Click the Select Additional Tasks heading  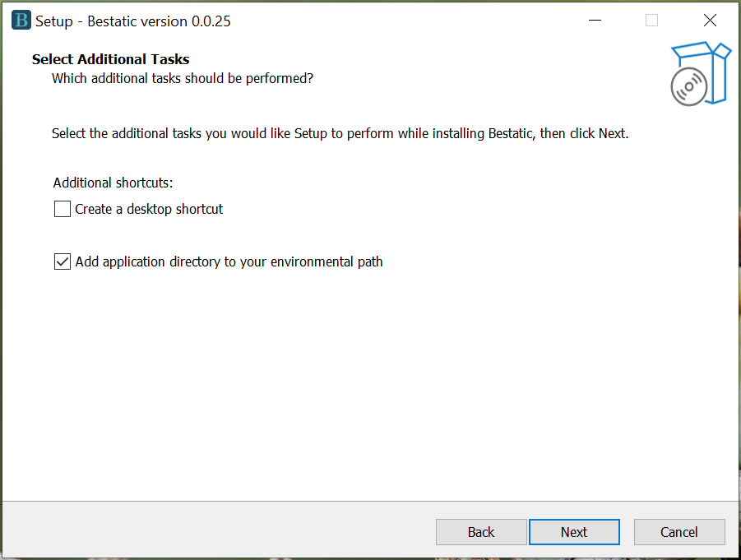pyautogui.click(x=109, y=59)
